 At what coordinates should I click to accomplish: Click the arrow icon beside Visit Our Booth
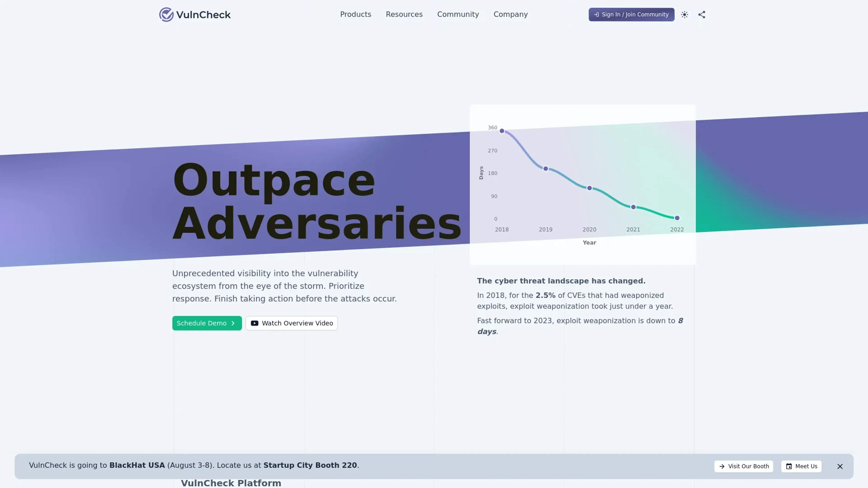(722, 467)
